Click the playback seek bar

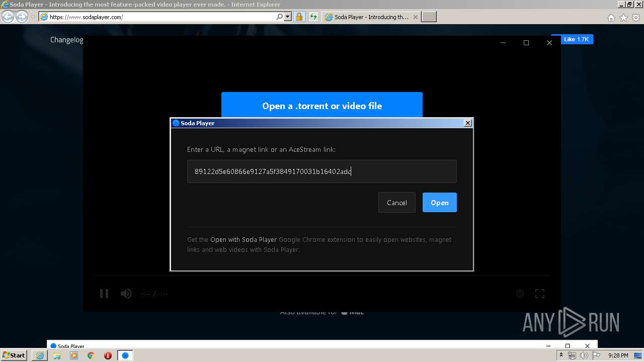(x=322, y=276)
